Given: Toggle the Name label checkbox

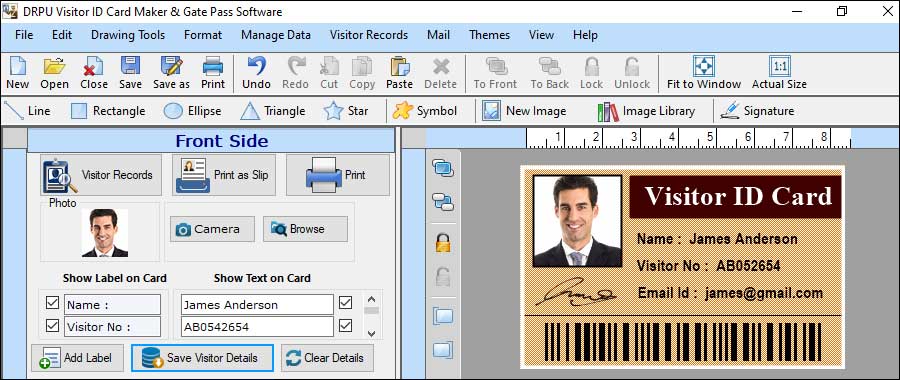Looking at the screenshot, I should pos(52,303).
